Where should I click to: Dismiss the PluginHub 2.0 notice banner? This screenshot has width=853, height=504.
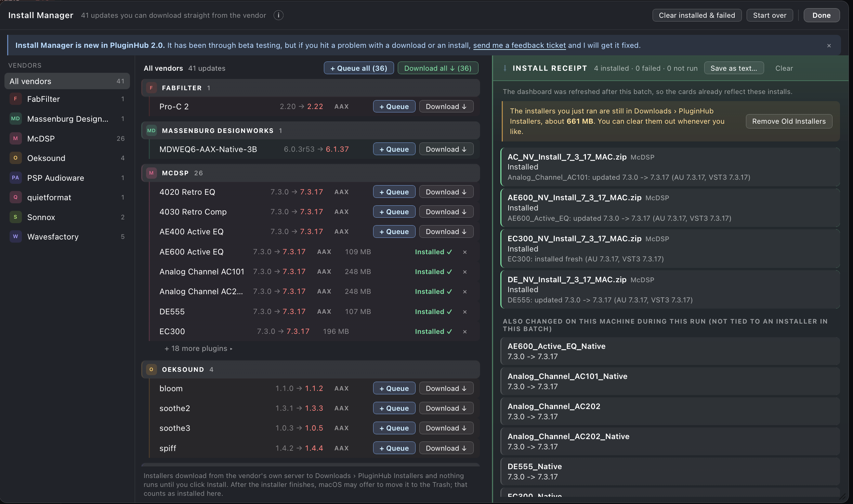829,45
